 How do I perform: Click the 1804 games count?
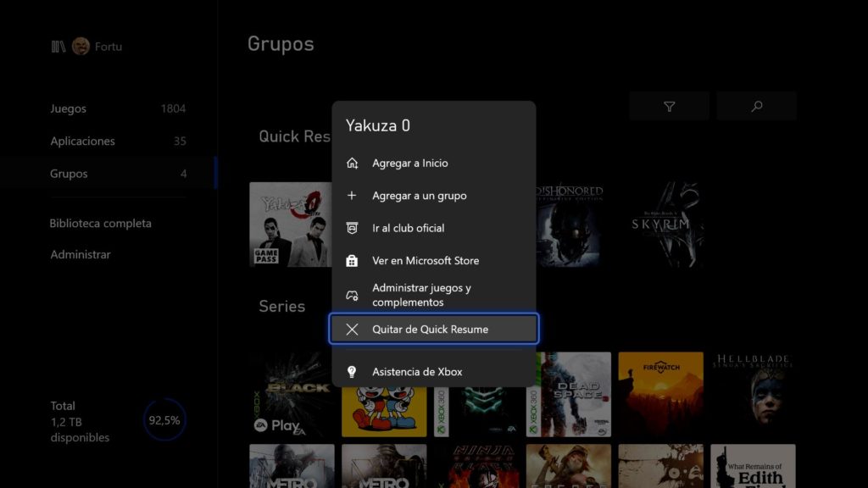[x=173, y=108]
